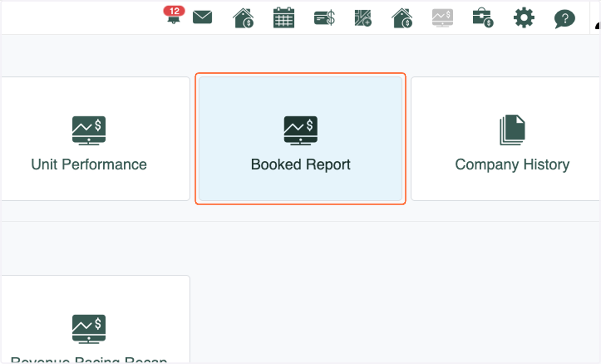The height and width of the screenshot is (364, 601).
Task: Click house-dollar icon beside the map icon
Action: coord(402,19)
